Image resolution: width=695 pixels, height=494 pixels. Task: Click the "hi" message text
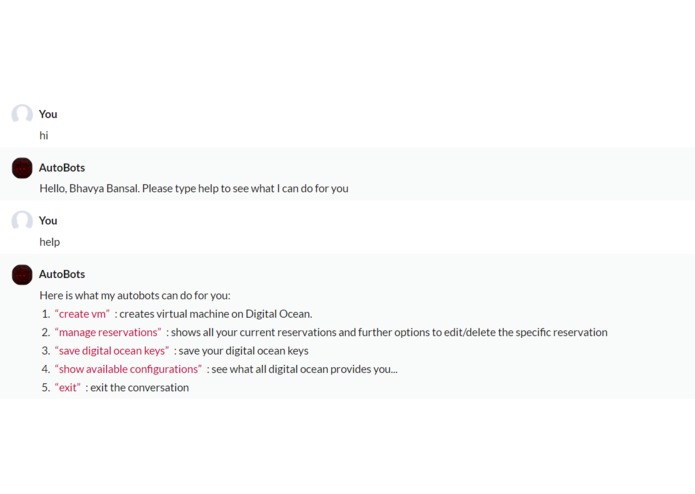43,136
